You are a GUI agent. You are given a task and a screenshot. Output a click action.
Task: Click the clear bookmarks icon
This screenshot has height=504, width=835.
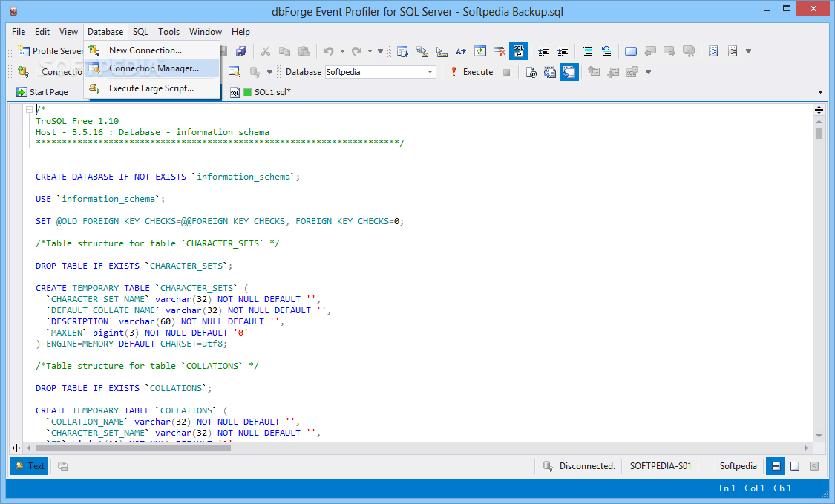pyautogui.click(x=689, y=51)
